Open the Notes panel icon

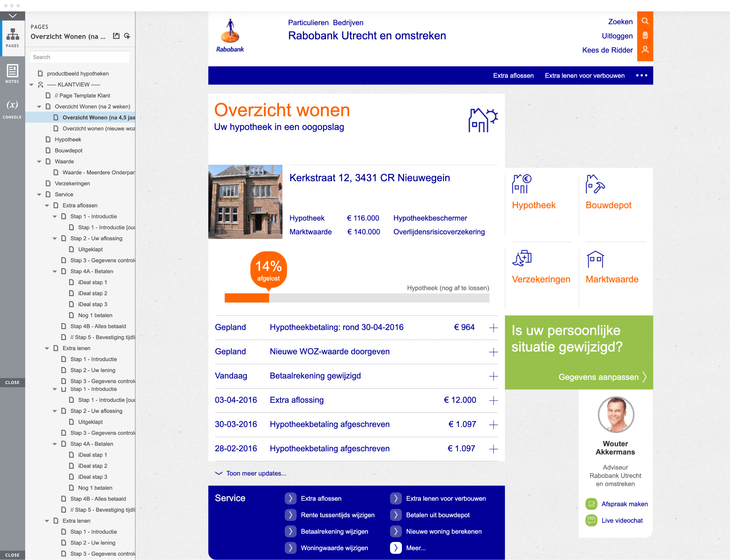[x=12, y=73]
